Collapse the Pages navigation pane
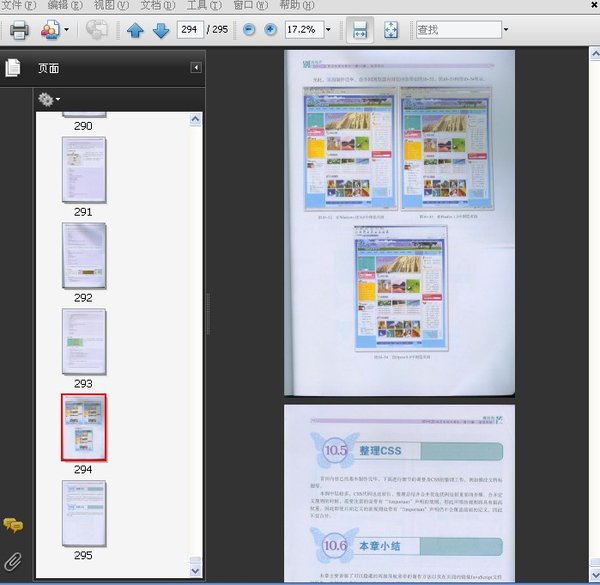This screenshot has height=585, width=600. point(196,68)
